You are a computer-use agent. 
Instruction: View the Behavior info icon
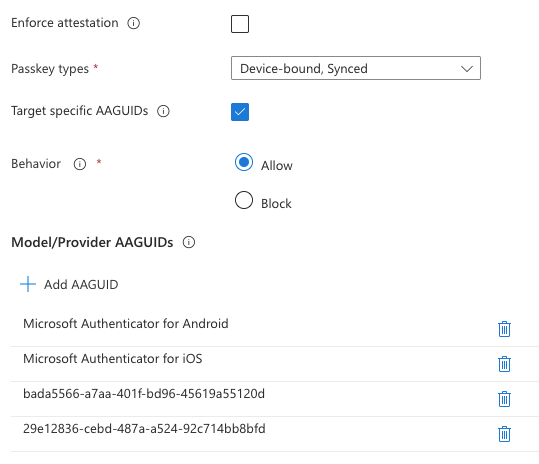pos(80,164)
